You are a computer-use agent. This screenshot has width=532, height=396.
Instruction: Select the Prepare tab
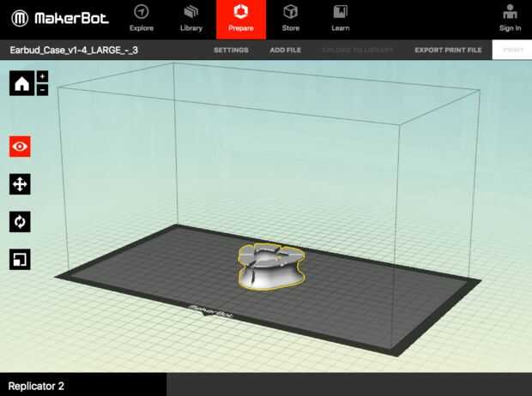click(241, 20)
